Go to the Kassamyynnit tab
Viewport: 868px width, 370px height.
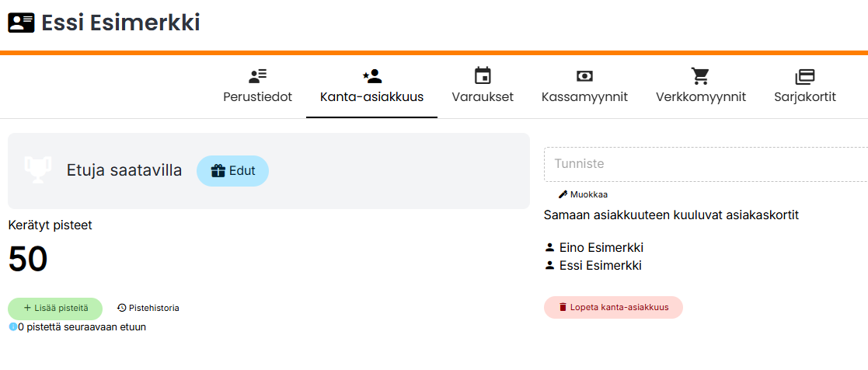pyautogui.click(x=584, y=97)
